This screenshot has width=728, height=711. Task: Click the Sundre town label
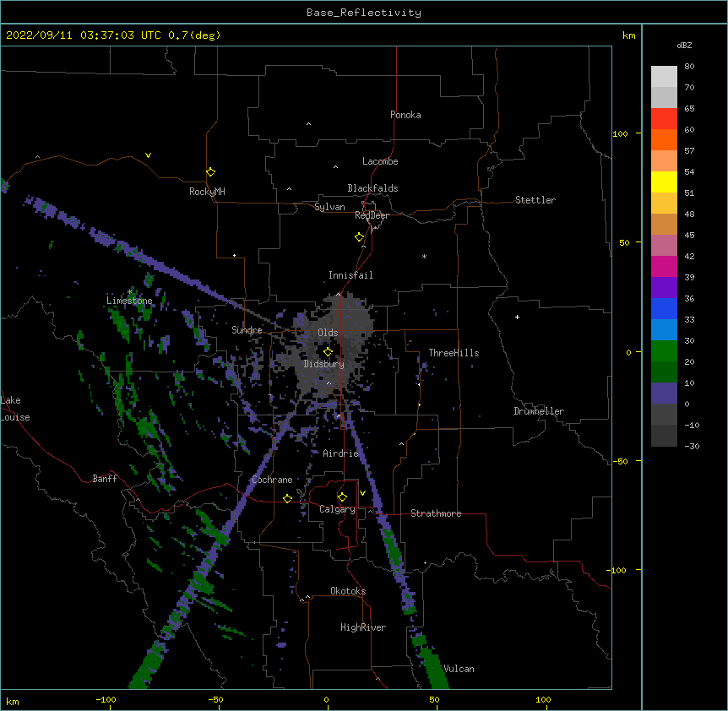pyautogui.click(x=247, y=330)
